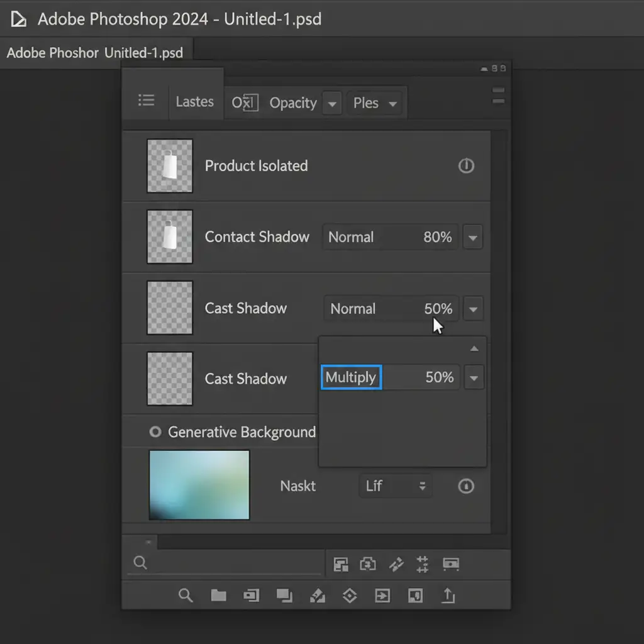The width and height of the screenshot is (644, 644).
Task: Select the Multiply blend mode option
Action: [351, 377]
